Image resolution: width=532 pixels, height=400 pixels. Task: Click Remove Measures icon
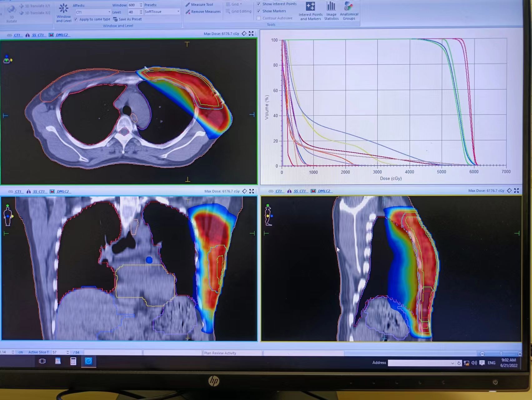[188, 12]
